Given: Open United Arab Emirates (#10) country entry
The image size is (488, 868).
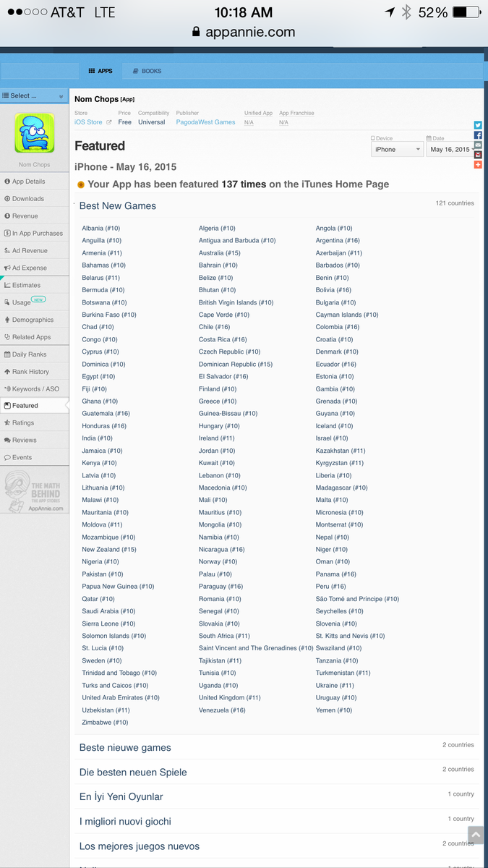Looking at the screenshot, I should click(121, 698).
